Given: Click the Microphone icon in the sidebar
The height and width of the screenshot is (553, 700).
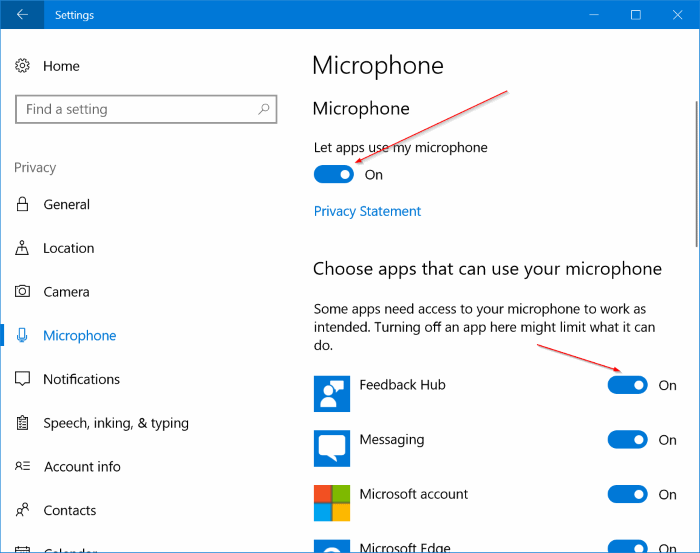Looking at the screenshot, I should 22,335.
